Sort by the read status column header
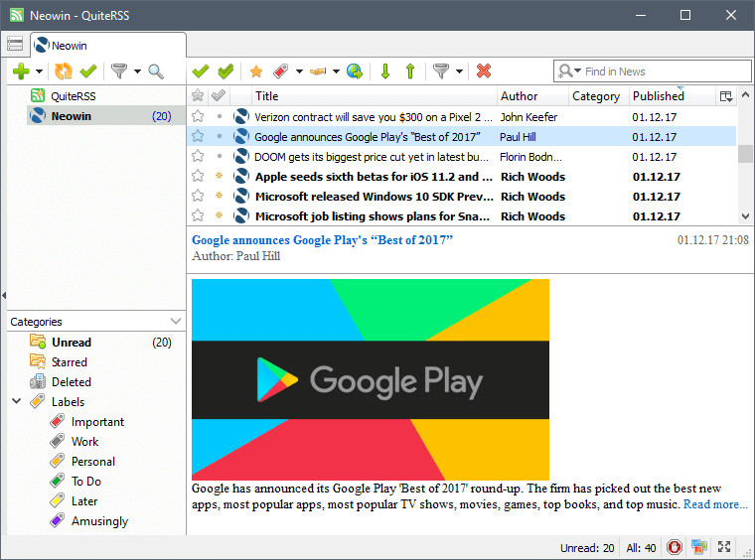 [219, 95]
